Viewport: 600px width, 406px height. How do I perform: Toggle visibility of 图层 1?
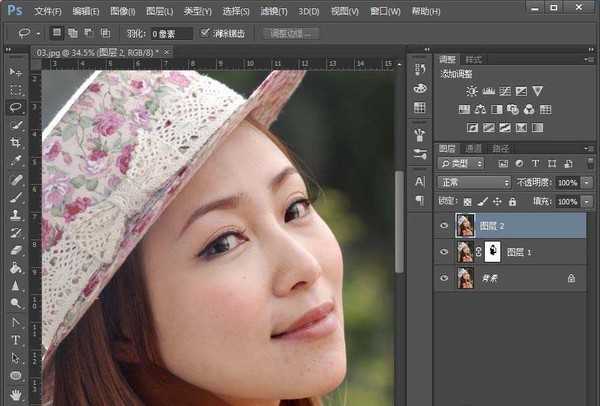click(x=444, y=252)
